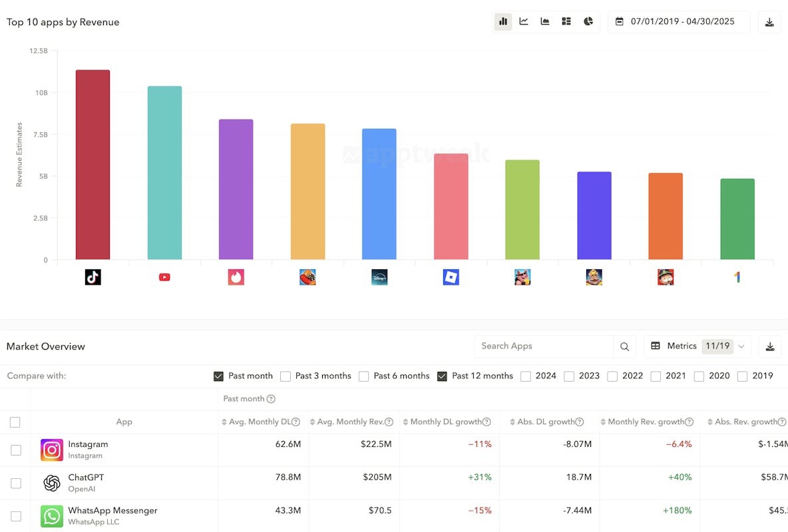Select the purple Tinder revenue bar
This screenshot has height=532, width=788.
tap(236, 190)
